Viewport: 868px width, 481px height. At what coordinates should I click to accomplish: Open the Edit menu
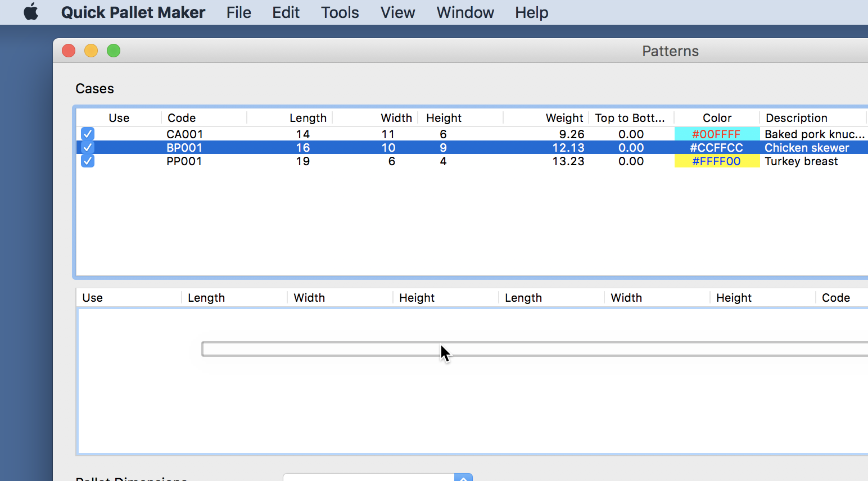tap(286, 12)
